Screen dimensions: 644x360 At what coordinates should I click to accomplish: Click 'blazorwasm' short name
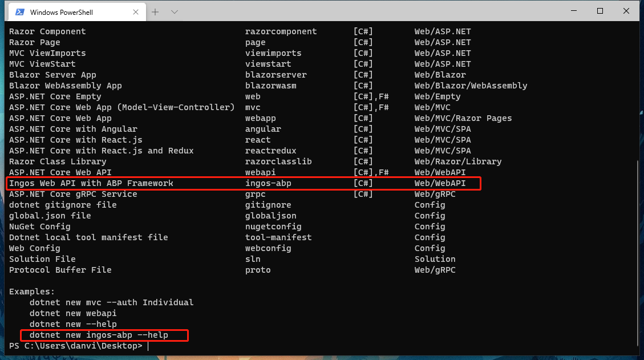(x=270, y=86)
